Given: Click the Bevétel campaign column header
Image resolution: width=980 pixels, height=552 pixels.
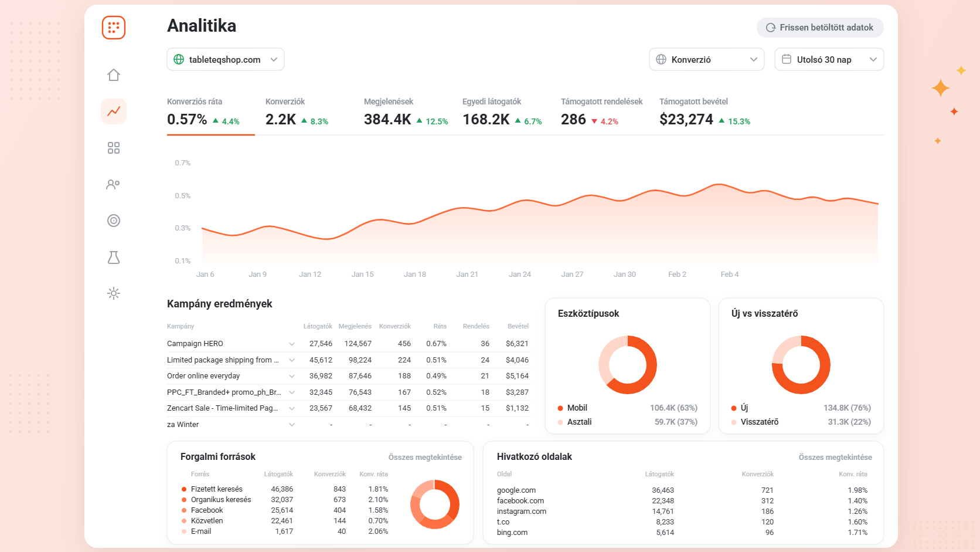Looking at the screenshot, I should [518, 326].
